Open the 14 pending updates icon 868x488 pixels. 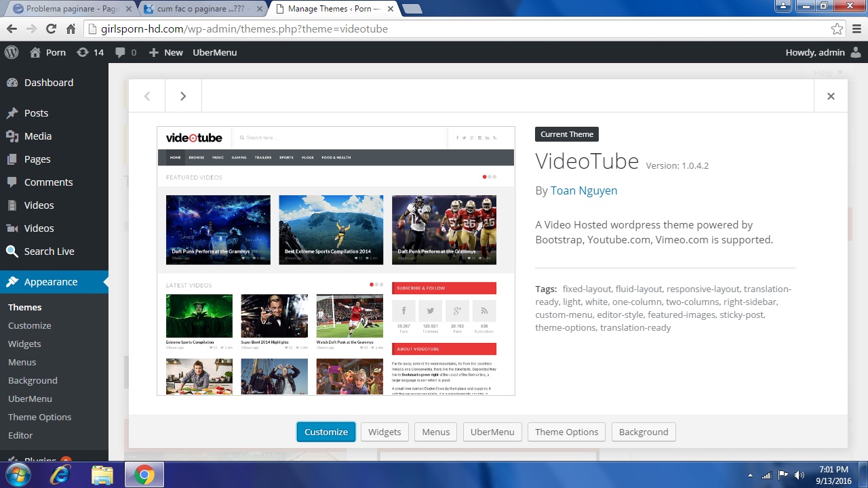90,52
